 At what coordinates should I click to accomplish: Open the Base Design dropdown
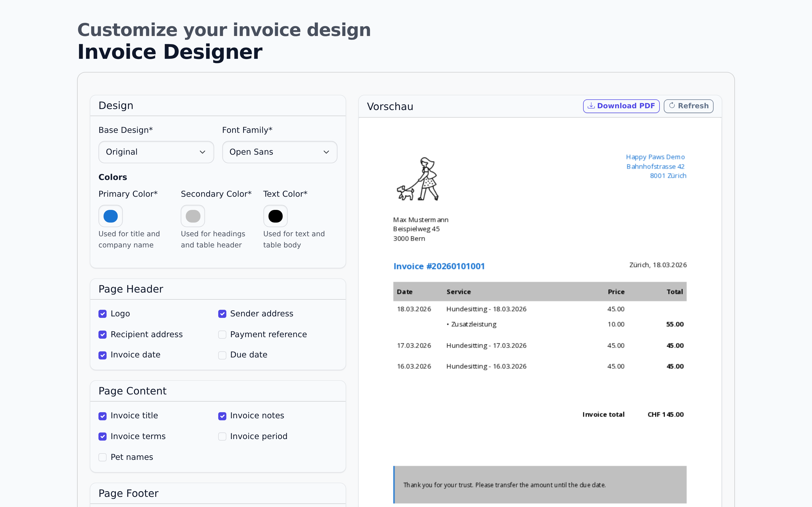[156, 152]
